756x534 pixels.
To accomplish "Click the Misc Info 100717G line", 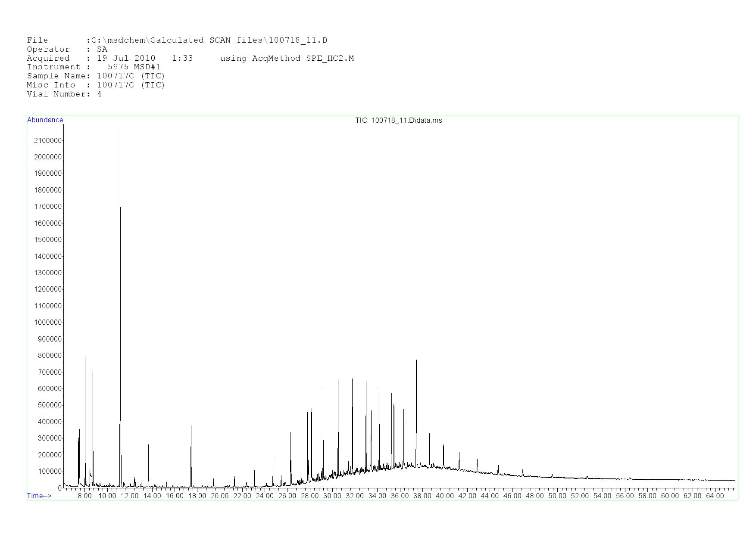I will pyautogui.click(x=96, y=85).
